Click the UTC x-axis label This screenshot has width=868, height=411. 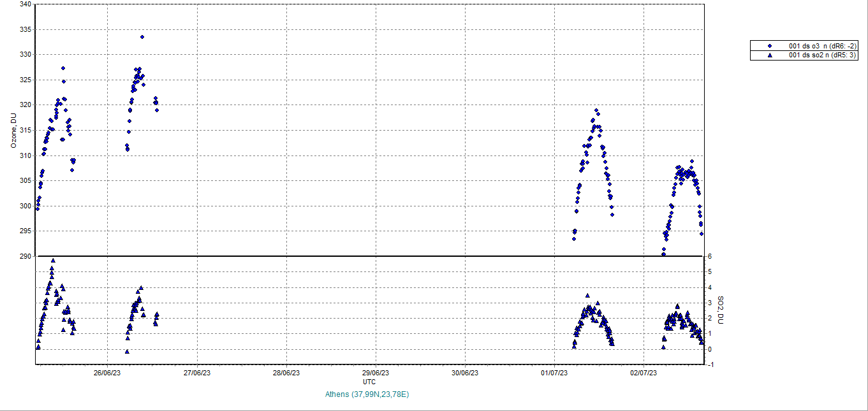tap(369, 382)
